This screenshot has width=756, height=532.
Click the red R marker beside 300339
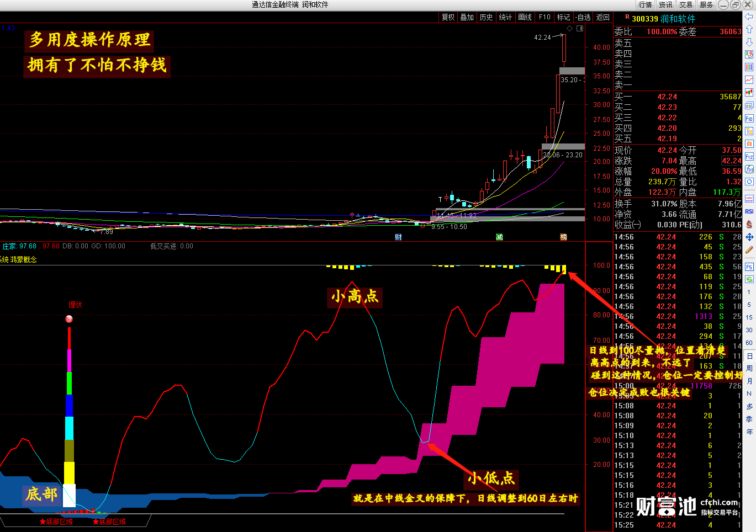[627, 18]
